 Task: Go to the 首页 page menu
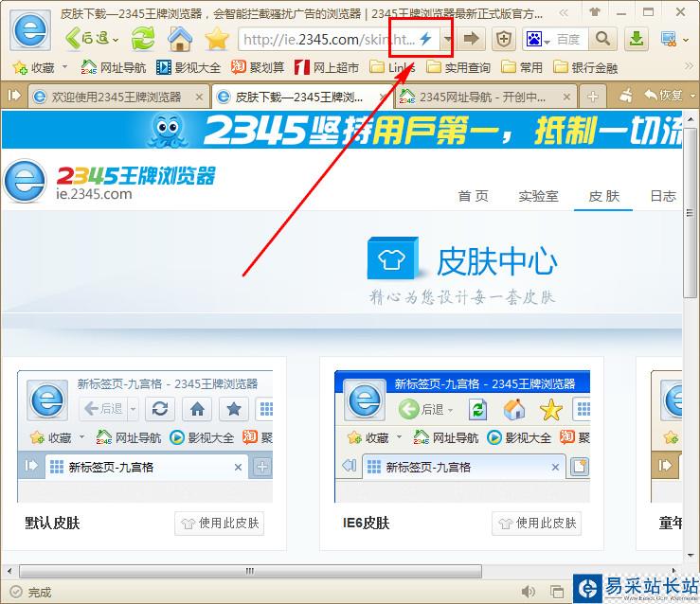point(474,196)
